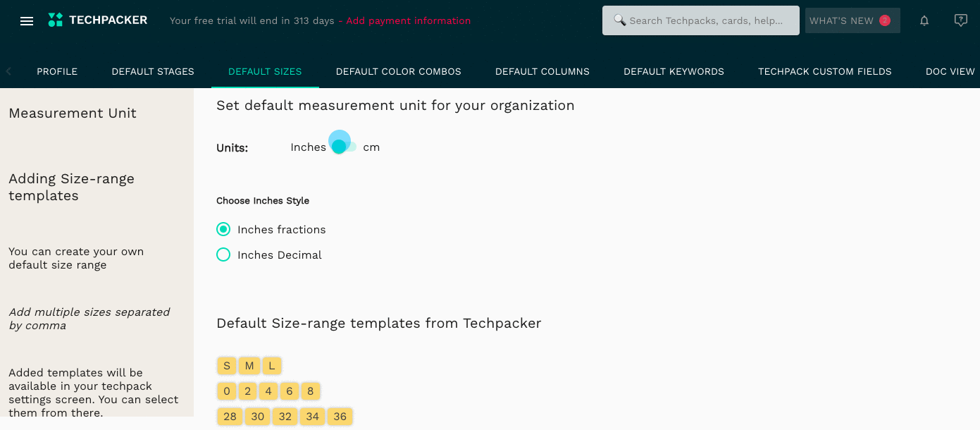Viewport: 980px width, 430px height.
Task: Switch to the DEFAULT COLOR COMBOS tab
Action: pos(398,71)
